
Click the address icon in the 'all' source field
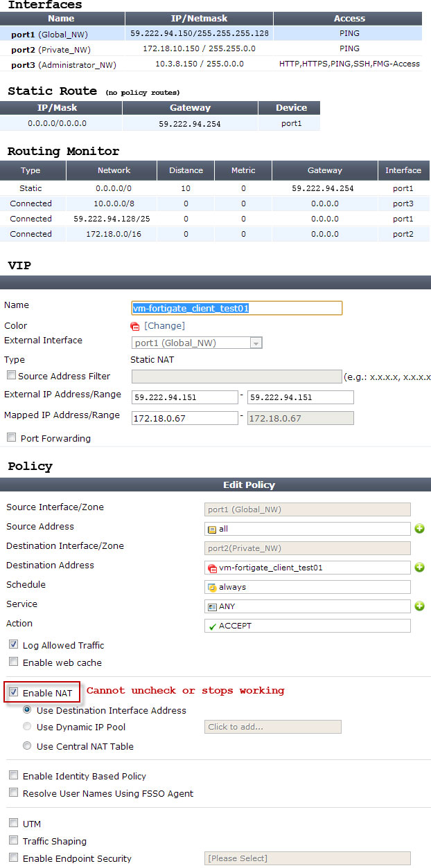click(x=212, y=529)
